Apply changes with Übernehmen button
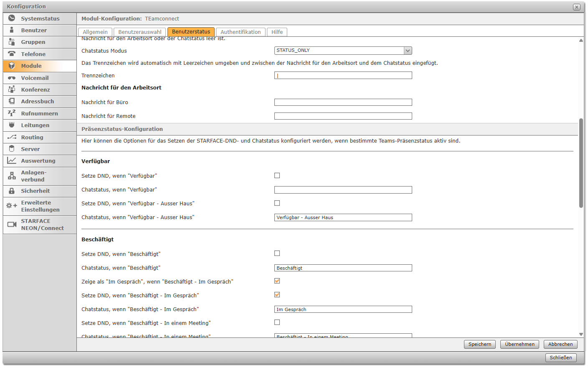Screen dimensions: 588x368 click(x=520, y=344)
